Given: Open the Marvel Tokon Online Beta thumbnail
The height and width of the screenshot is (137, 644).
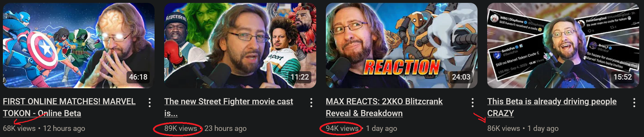Looking at the screenshot, I should click(79, 46).
